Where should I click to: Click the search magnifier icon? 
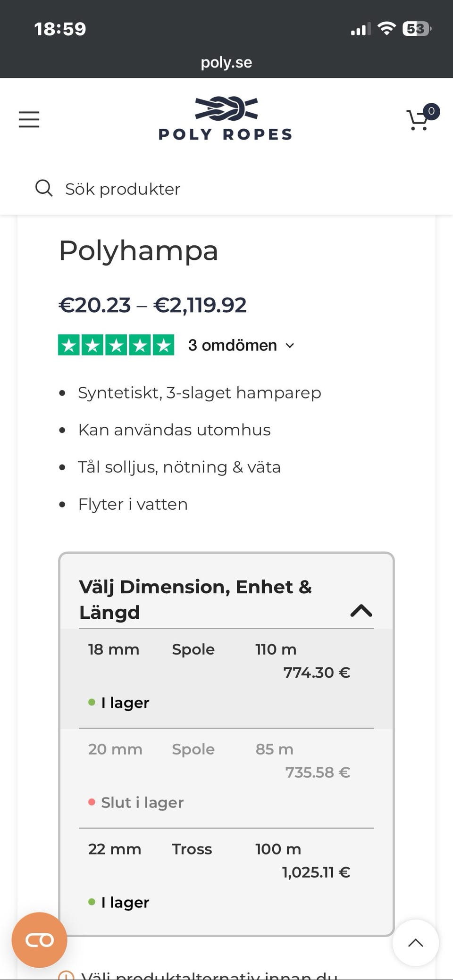[44, 188]
